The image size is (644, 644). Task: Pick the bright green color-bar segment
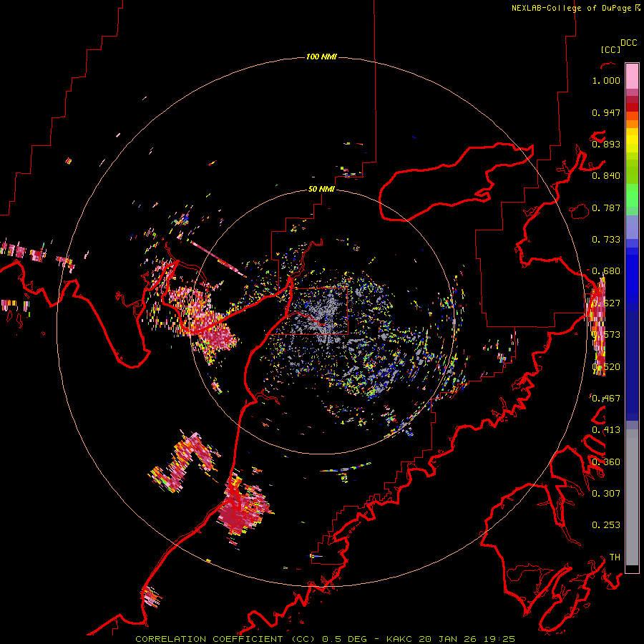632,195
